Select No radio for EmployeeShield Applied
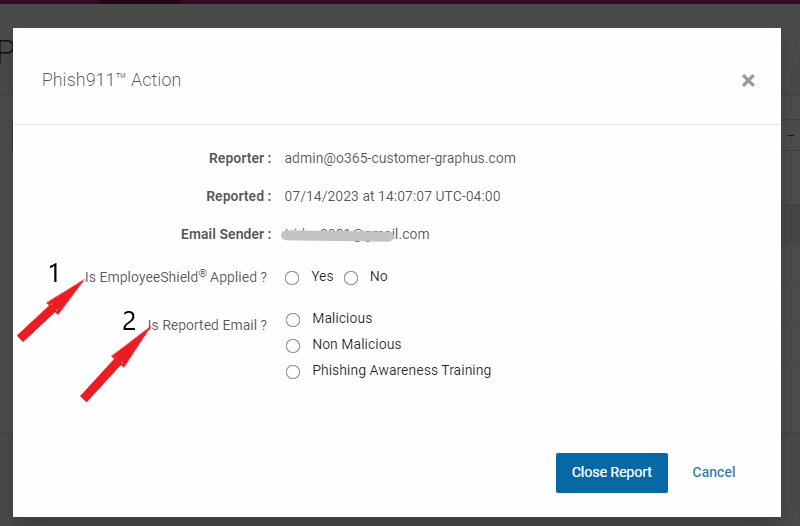800x526 pixels. [x=351, y=278]
